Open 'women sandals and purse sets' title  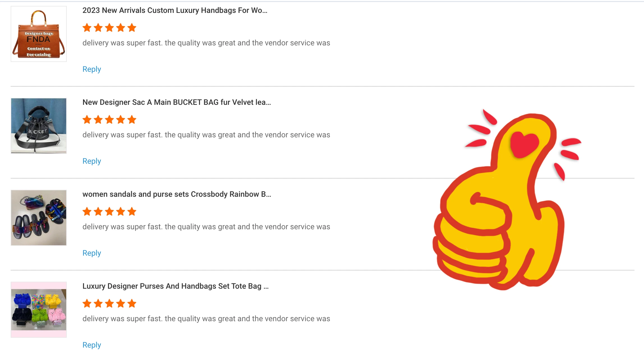pos(177,194)
